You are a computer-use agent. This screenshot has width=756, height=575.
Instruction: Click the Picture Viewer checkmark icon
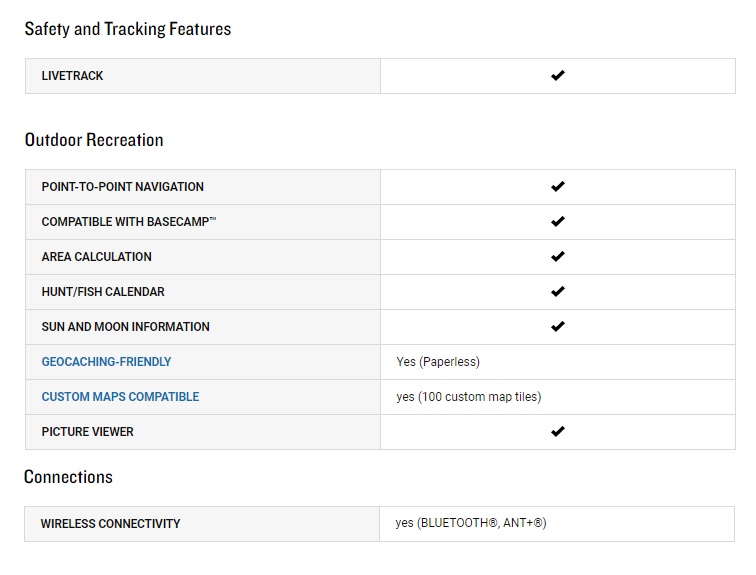(558, 431)
